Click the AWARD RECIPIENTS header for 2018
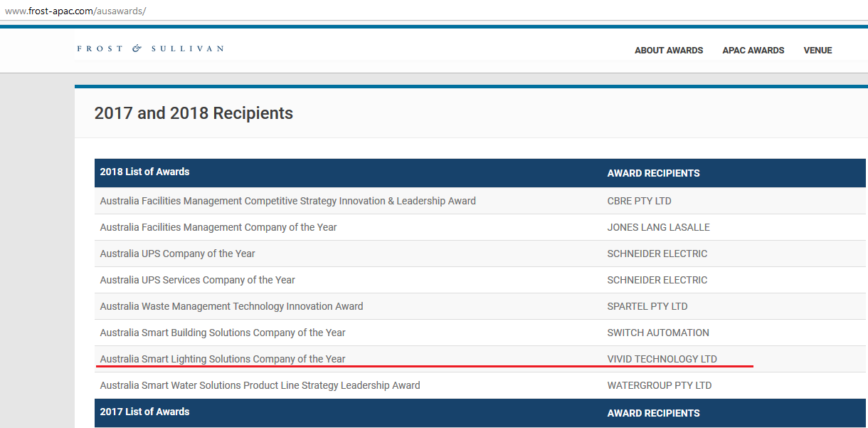868x428 pixels. (653, 173)
